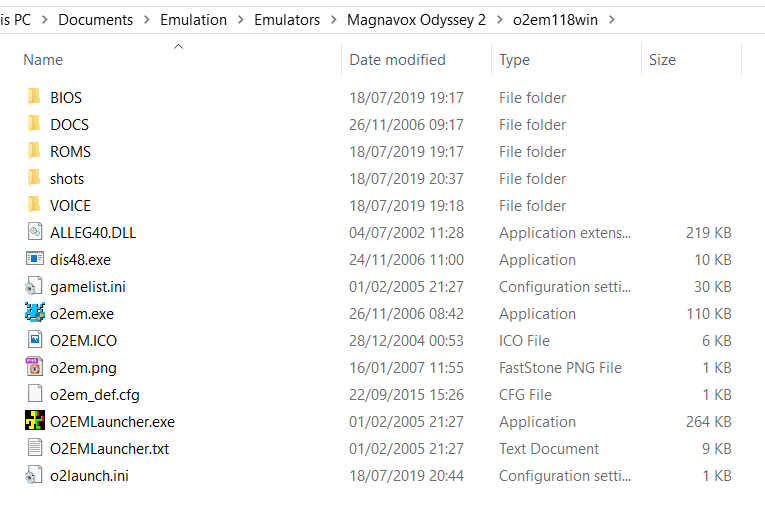The width and height of the screenshot is (765, 527).
Task: Expand the chevron after Magnavox Odyssey 2
Action: [x=499, y=20]
